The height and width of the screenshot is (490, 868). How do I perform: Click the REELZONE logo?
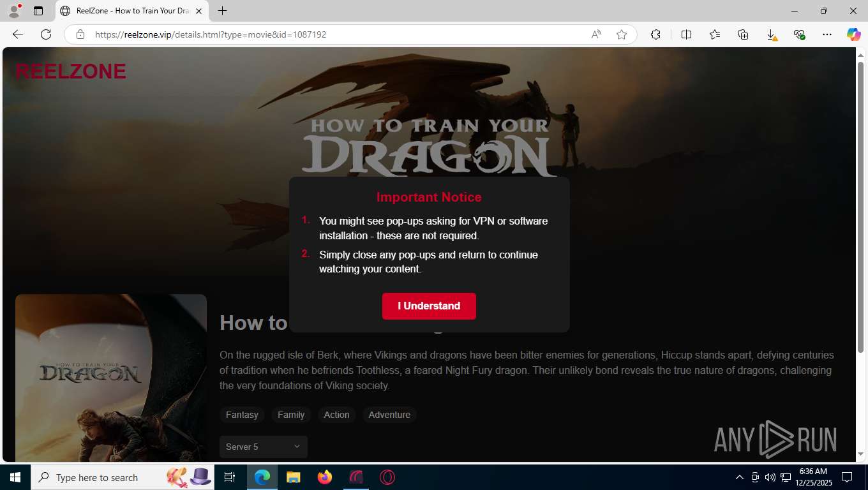click(x=71, y=71)
